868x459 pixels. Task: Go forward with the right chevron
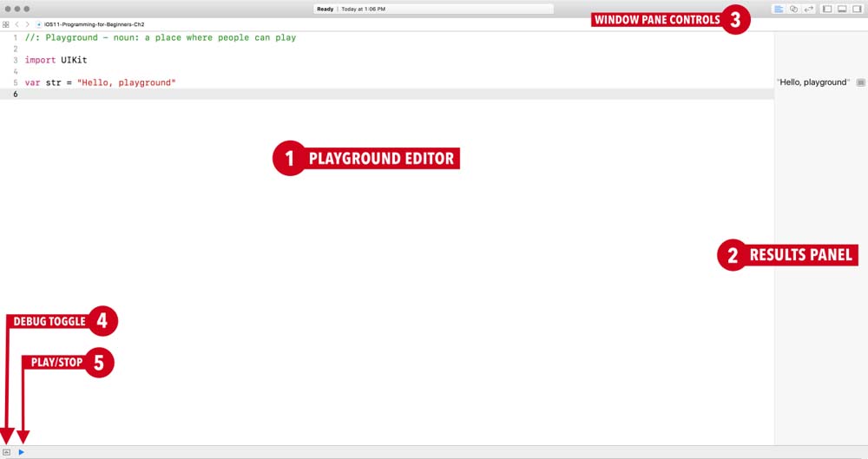tap(27, 24)
